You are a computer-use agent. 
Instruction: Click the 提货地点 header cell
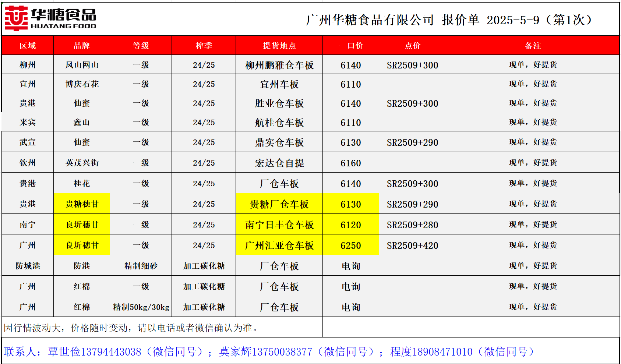(x=279, y=46)
